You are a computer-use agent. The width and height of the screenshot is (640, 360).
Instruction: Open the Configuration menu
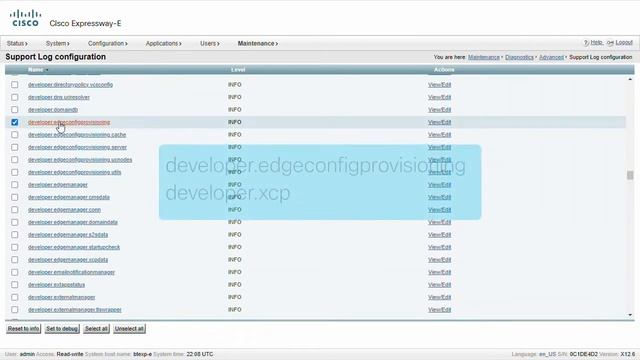coord(108,43)
